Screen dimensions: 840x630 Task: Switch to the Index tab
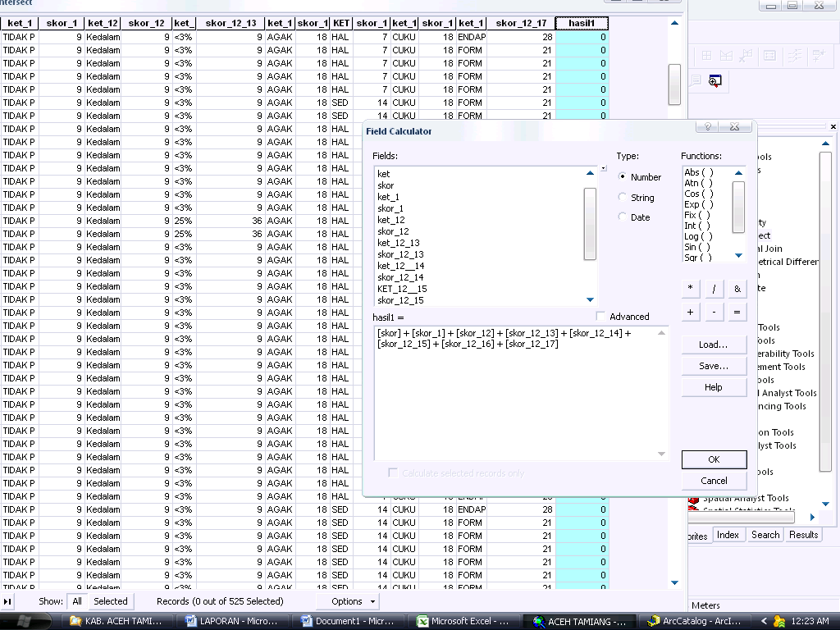(x=728, y=535)
